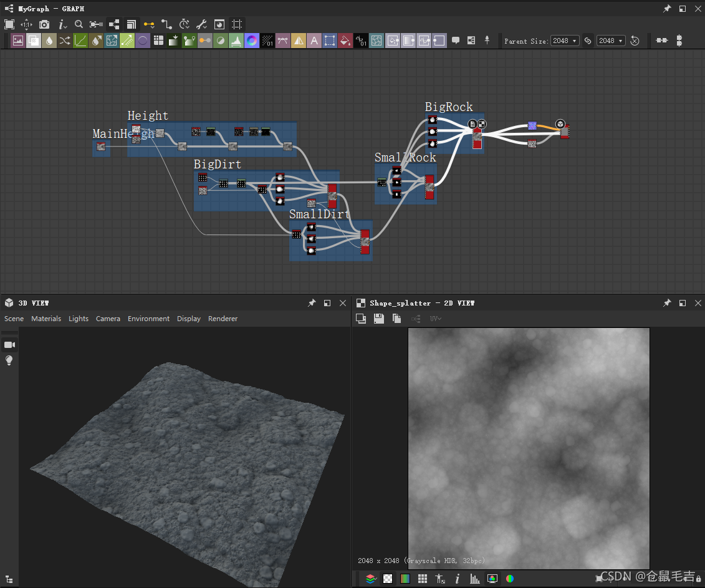Viewport: 705px width, 588px height.
Task: Click the magnifier search icon in graph
Action: [79, 24]
